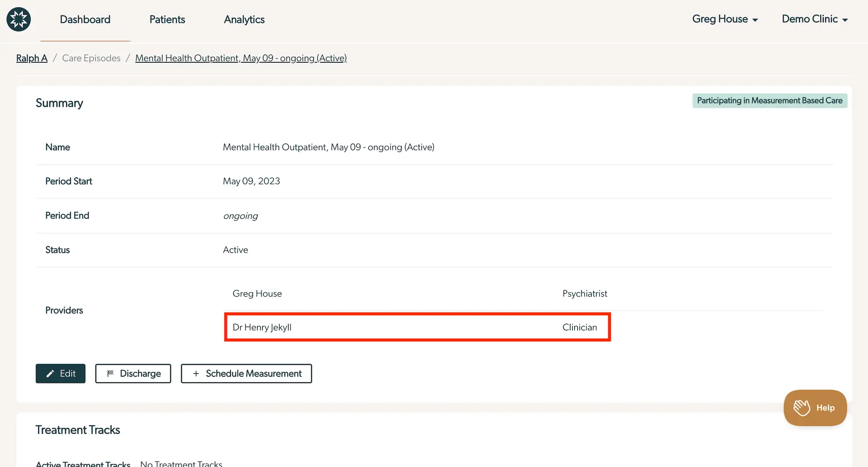Open the Help assistant widget
The image size is (868, 467).
pyautogui.click(x=815, y=407)
